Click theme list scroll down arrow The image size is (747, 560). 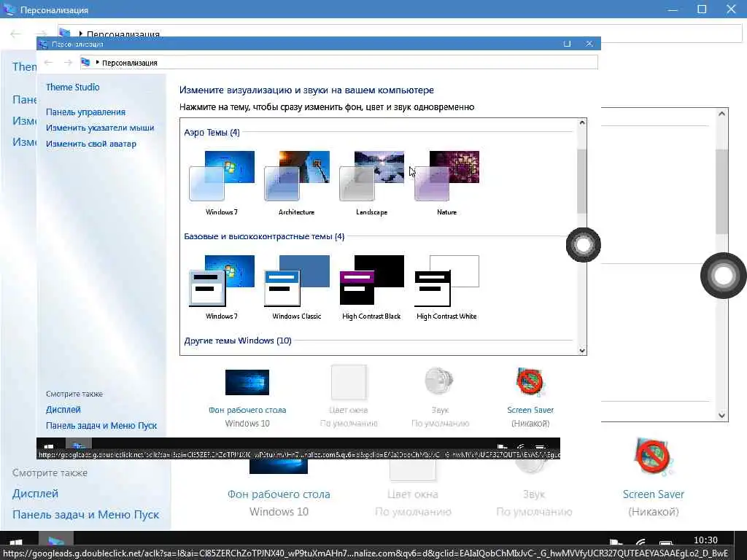click(x=581, y=351)
